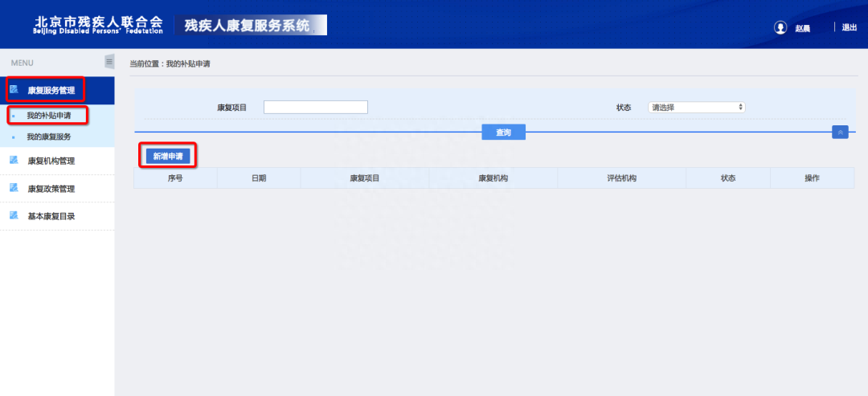Click the 评估机构 column header
This screenshot has width=868, height=396.
[x=621, y=178]
